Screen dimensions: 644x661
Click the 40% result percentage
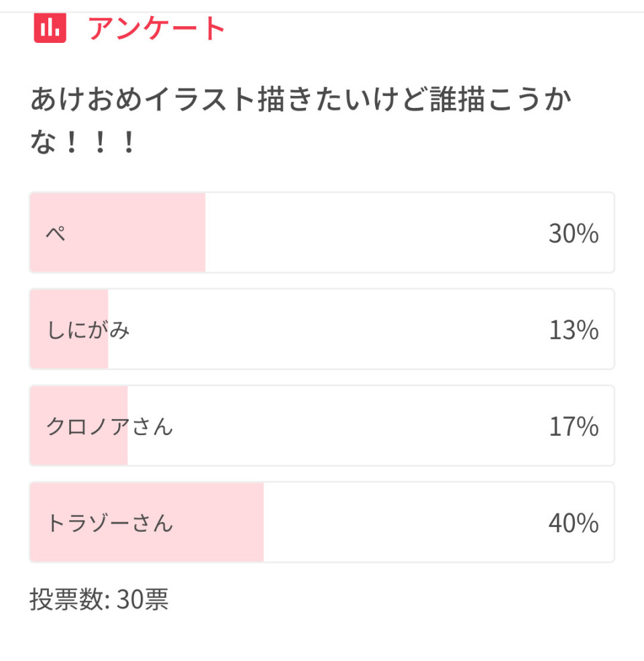pos(573,524)
